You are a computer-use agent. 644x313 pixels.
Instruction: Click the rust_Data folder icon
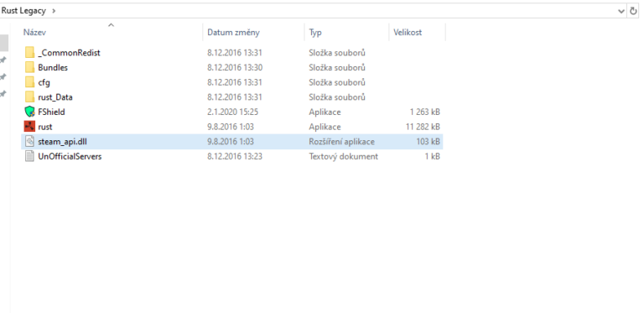(29, 97)
